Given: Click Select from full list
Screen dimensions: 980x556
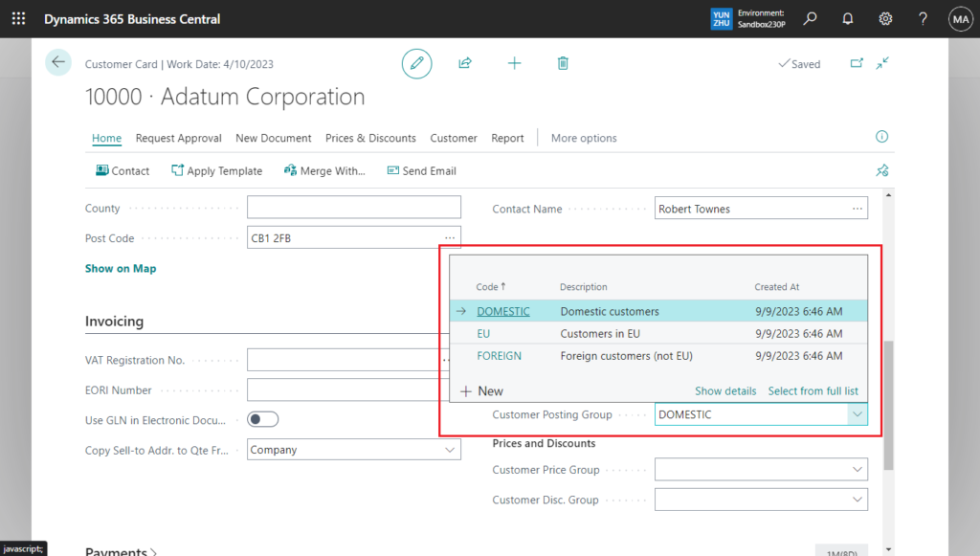Looking at the screenshot, I should click(813, 391).
